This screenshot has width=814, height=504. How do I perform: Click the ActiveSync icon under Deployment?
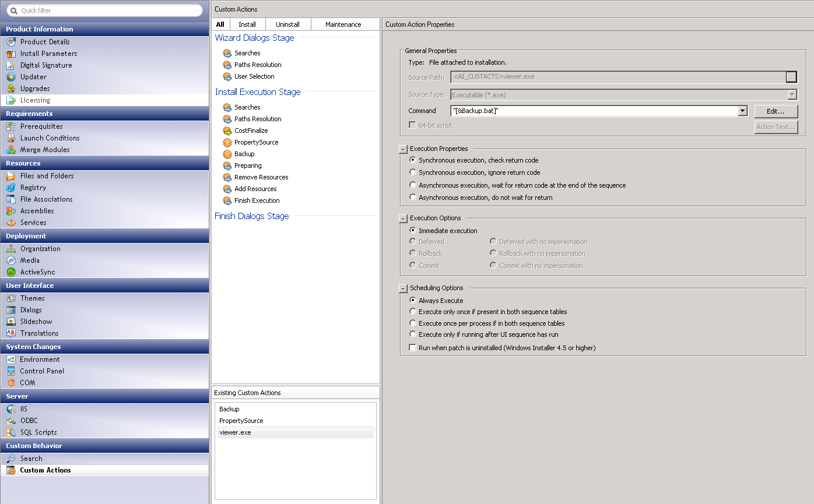tap(10, 272)
